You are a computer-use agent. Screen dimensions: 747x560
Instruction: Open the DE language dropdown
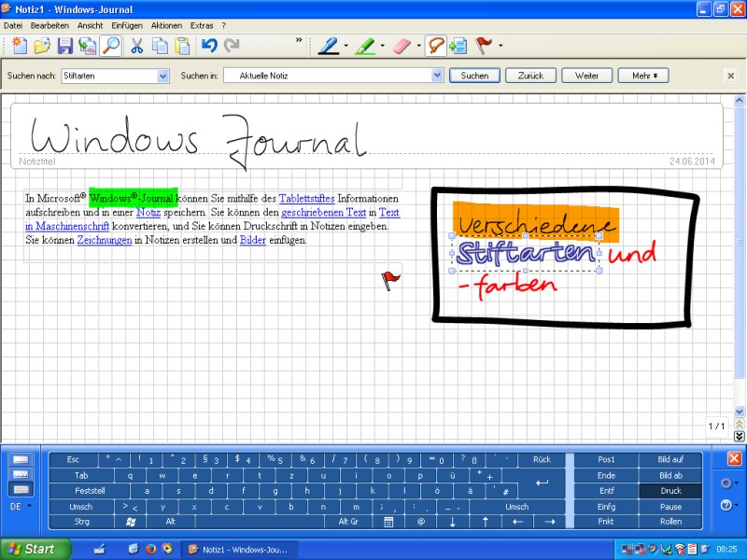click(21, 507)
